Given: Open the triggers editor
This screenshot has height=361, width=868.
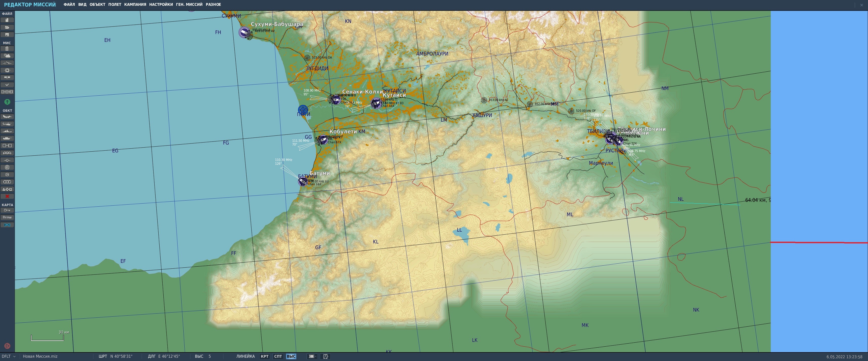Looking at the screenshot, I should click(7, 63).
